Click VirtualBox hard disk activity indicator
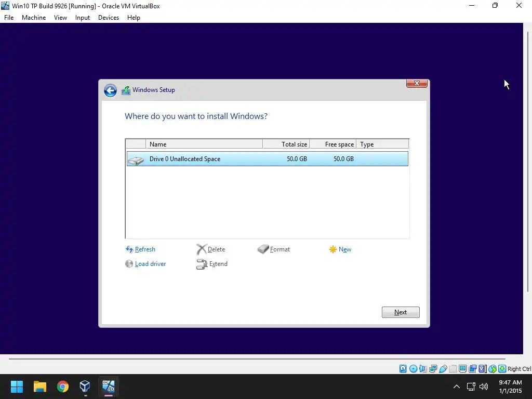532x399 pixels. click(x=403, y=369)
